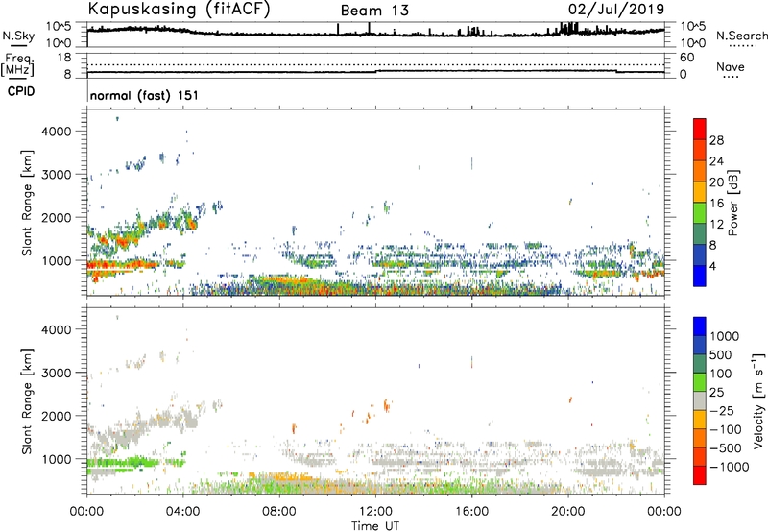Screen dimensions: 768x532
Task: Click 4000 on power panel range axis
Action: coord(56,132)
